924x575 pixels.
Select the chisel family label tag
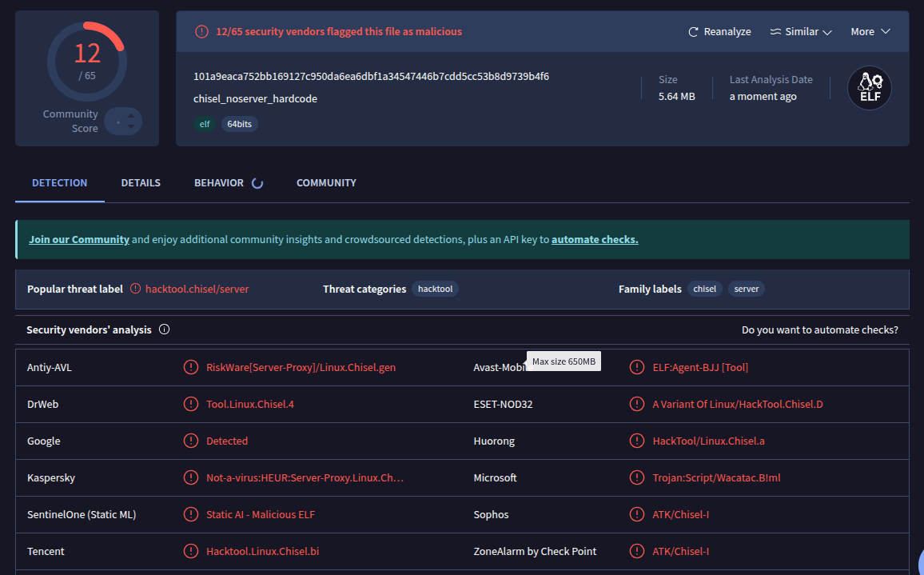point(704,289)
